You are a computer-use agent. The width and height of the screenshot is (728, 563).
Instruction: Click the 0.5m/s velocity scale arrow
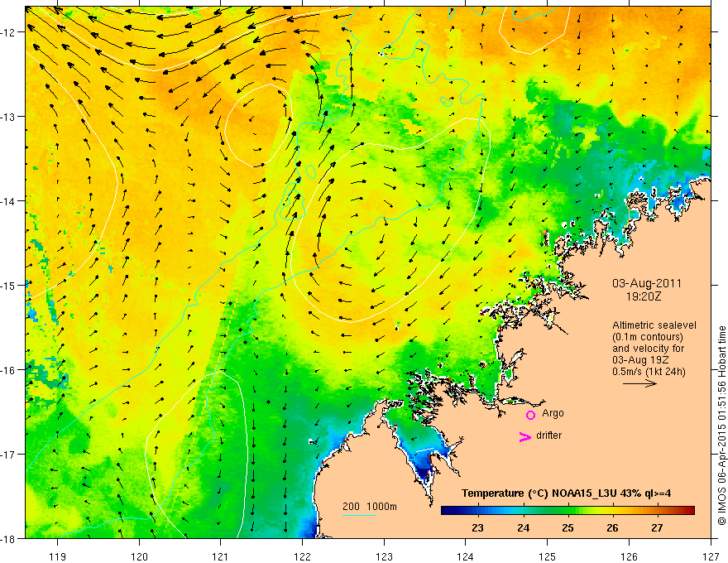click(639, 383)
